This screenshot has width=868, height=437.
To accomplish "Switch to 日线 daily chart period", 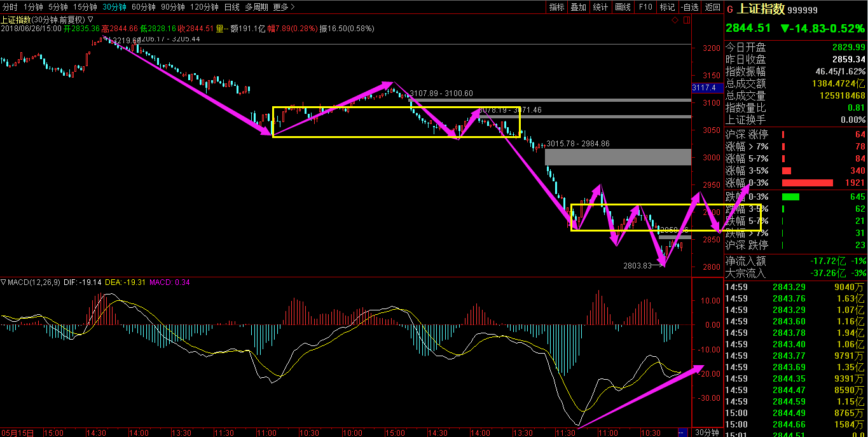I will (x=232, y=7).
